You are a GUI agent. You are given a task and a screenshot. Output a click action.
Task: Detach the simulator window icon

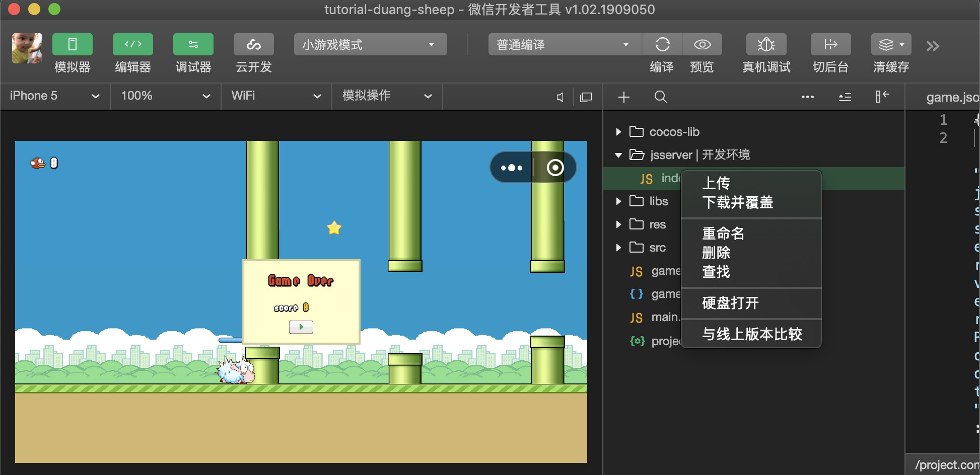point(586,97)
